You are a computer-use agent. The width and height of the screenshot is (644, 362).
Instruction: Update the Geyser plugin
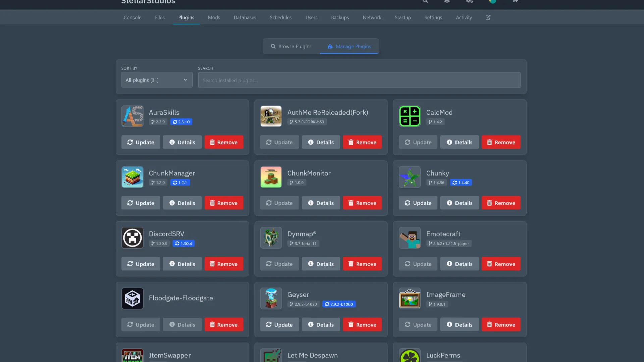click(279, 325)
